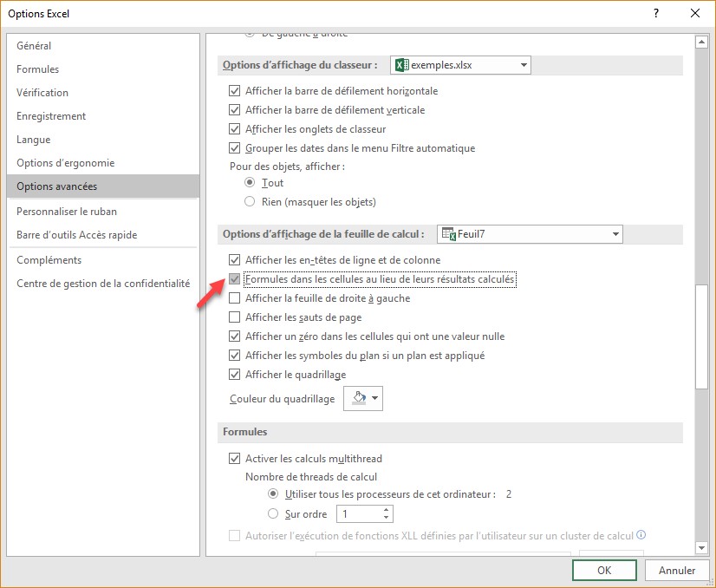
Task: Select Options avancées in sidebar
Action: 103,186
